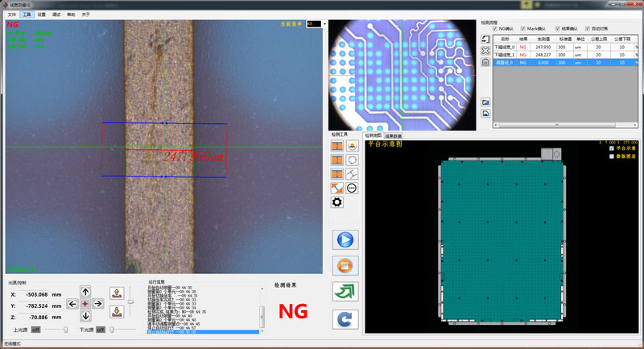
Task: Click the Z-axis raise button
Action: 115,292
